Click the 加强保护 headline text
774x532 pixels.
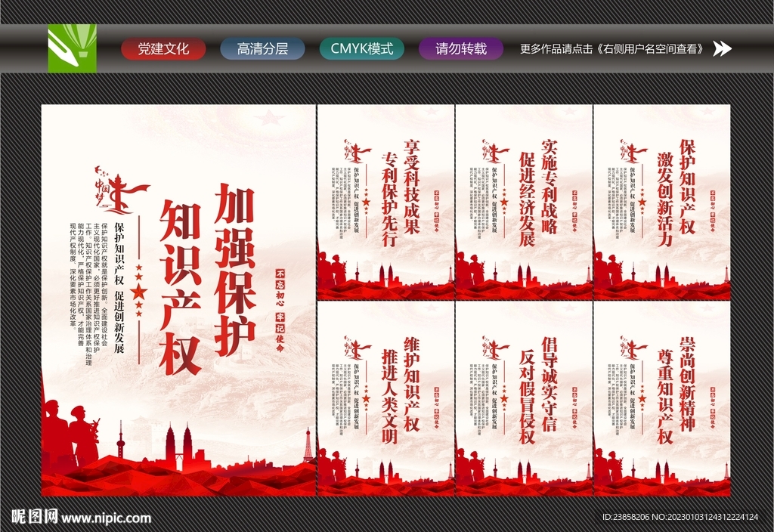click(235, 270)
